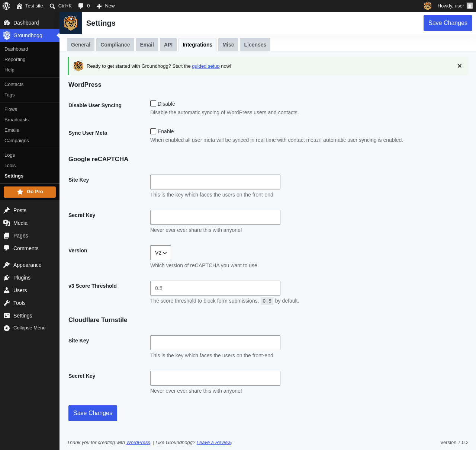Click the Go Pro button label
The height and width of the screenshot is (450, 476).
click(35, 192)
